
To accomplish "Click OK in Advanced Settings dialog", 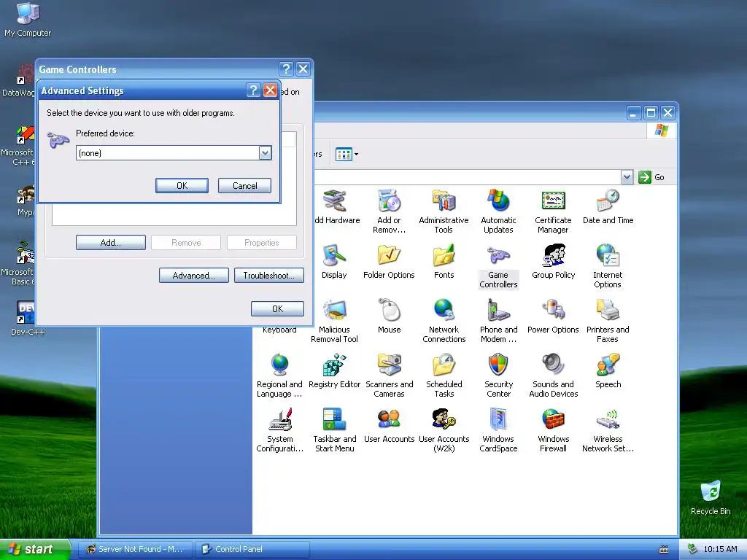I will [182, 186].
